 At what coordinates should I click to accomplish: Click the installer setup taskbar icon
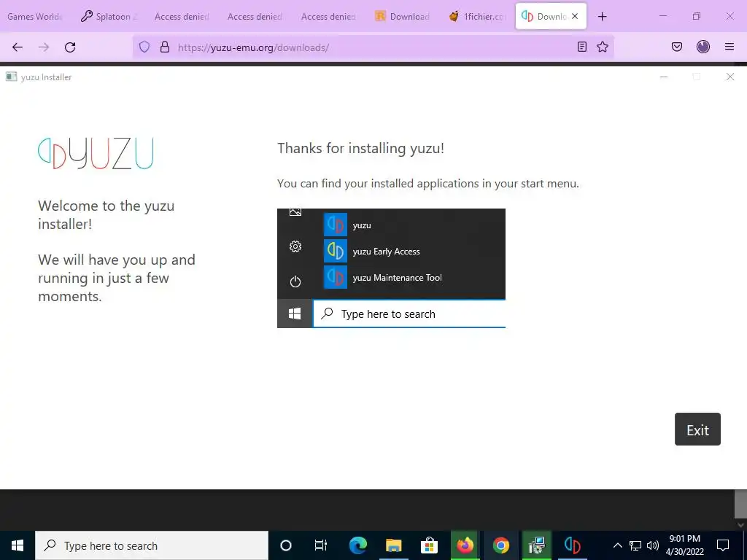pos(536,545)
